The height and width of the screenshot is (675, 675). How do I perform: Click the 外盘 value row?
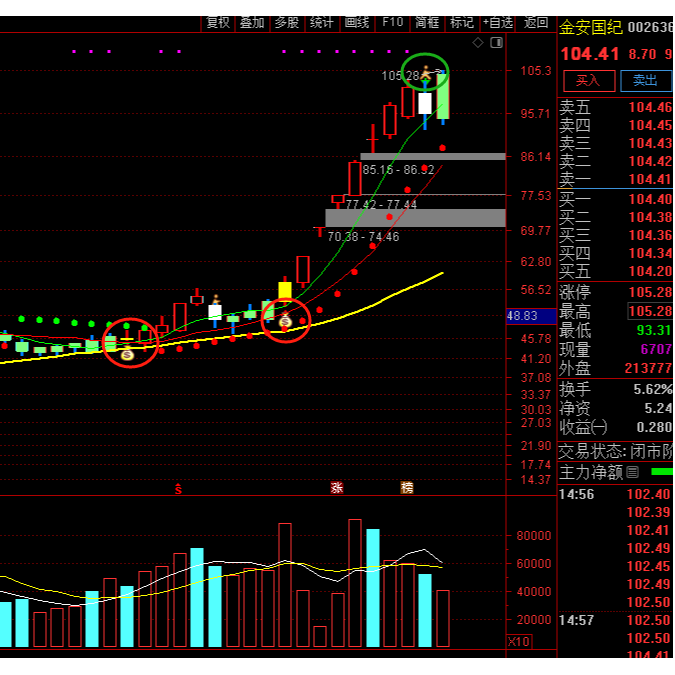pyautogui.click(x=616, y=368)
